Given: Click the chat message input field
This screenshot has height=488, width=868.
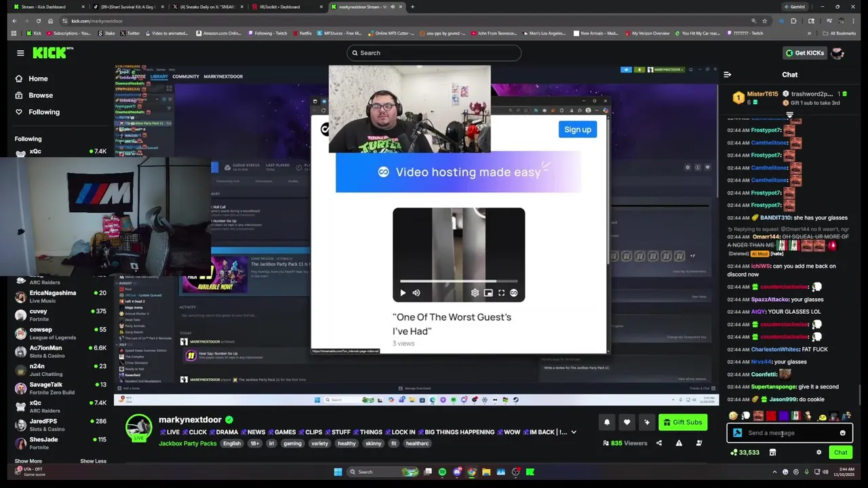Looking at the screenshot, I should tap(790, 433).
